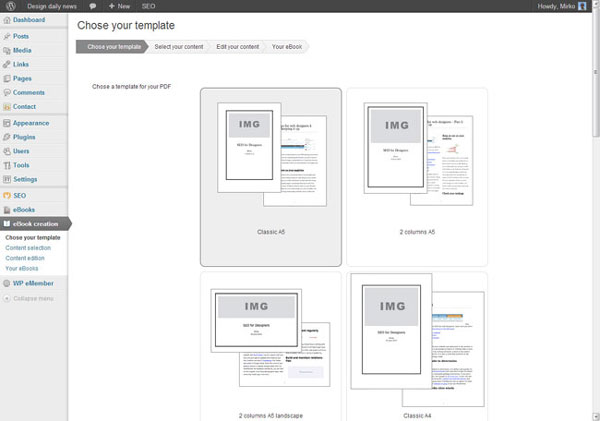
Task: Go to Content edition submenu
Action: coord(25,258)
